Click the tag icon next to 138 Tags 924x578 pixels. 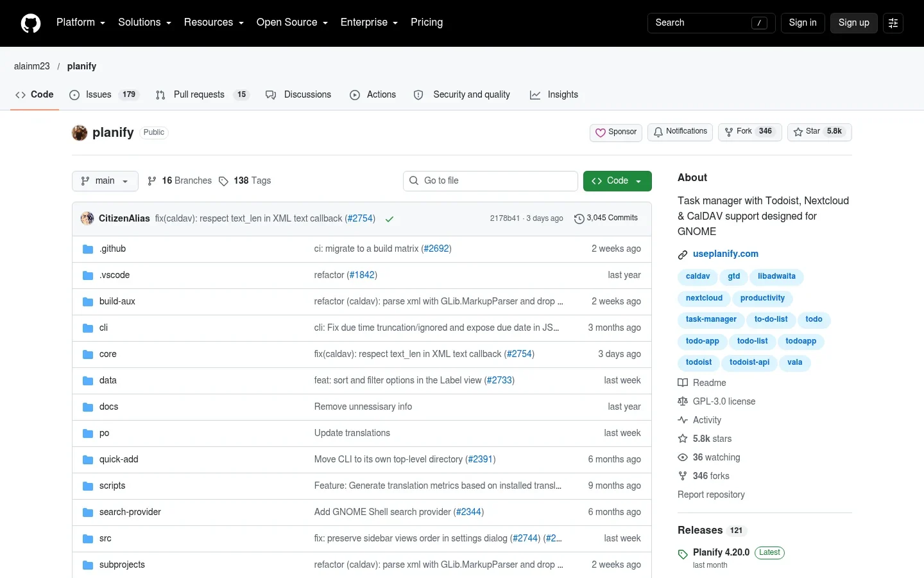point(223,181)
